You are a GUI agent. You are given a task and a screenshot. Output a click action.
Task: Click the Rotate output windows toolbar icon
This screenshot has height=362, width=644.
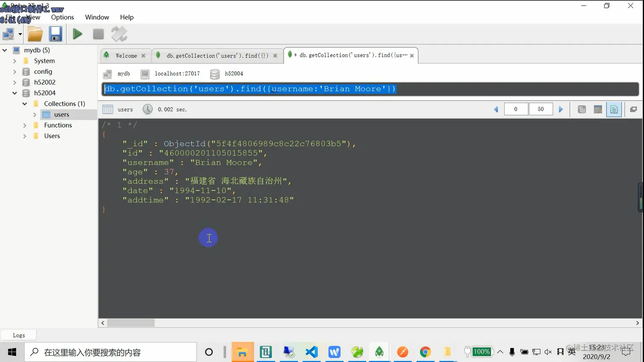tap(119, 34)
